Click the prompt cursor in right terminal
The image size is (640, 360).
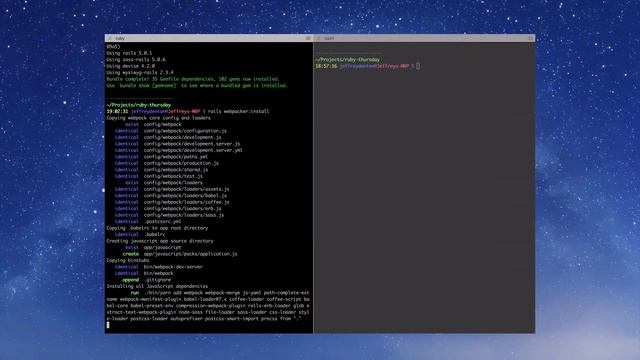[418, 66]
